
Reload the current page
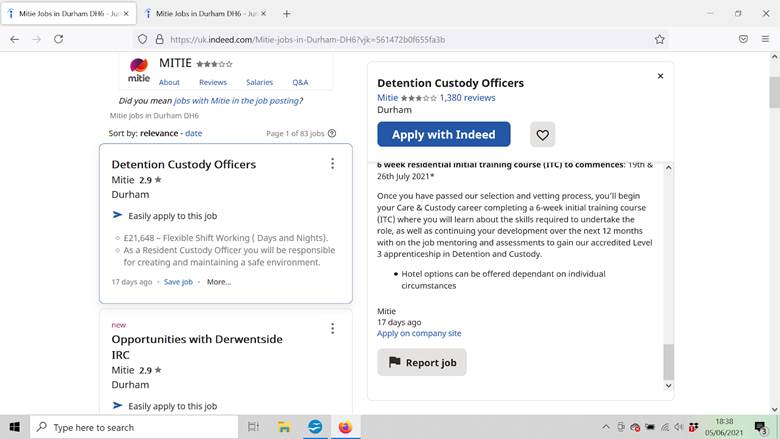coord(59,39)
